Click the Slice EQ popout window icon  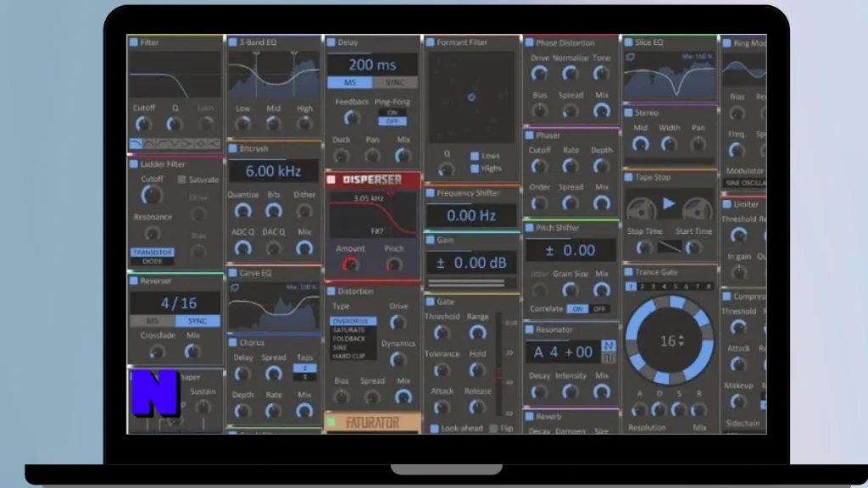coord(630,57)
